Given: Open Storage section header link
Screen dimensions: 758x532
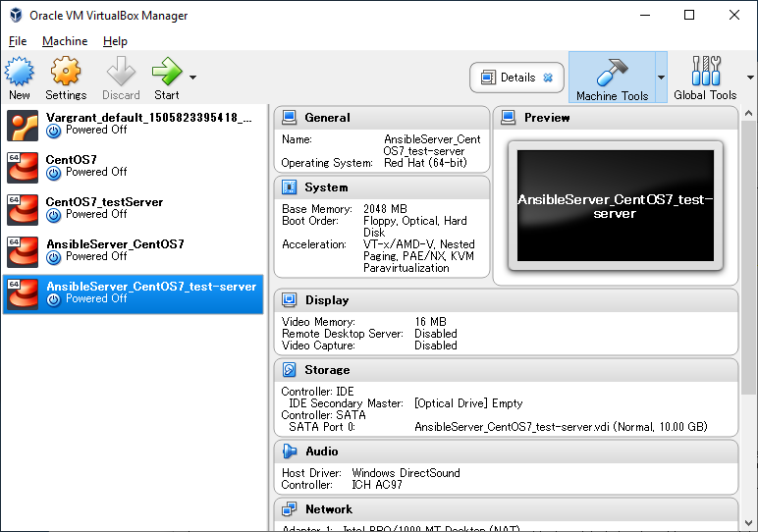Looking at the screenshot, I should point(327,370).
